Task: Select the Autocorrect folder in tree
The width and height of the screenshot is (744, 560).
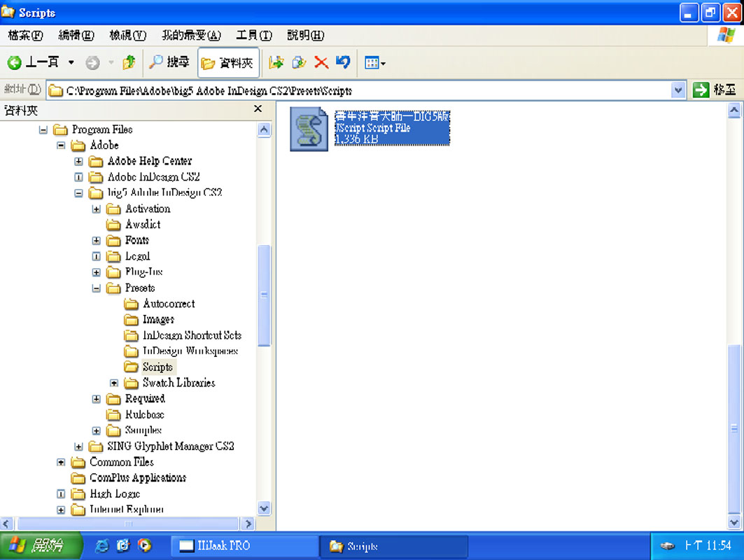Action: (x=168, y=304)
